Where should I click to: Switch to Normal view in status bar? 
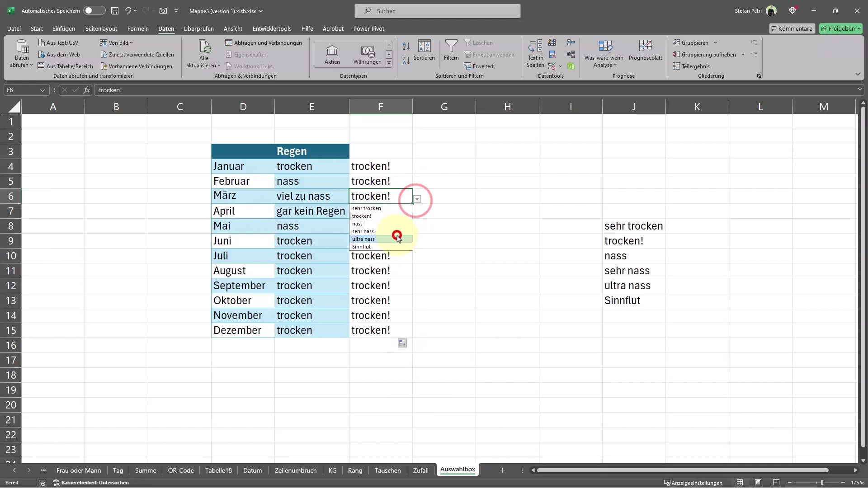click(740, 483)
